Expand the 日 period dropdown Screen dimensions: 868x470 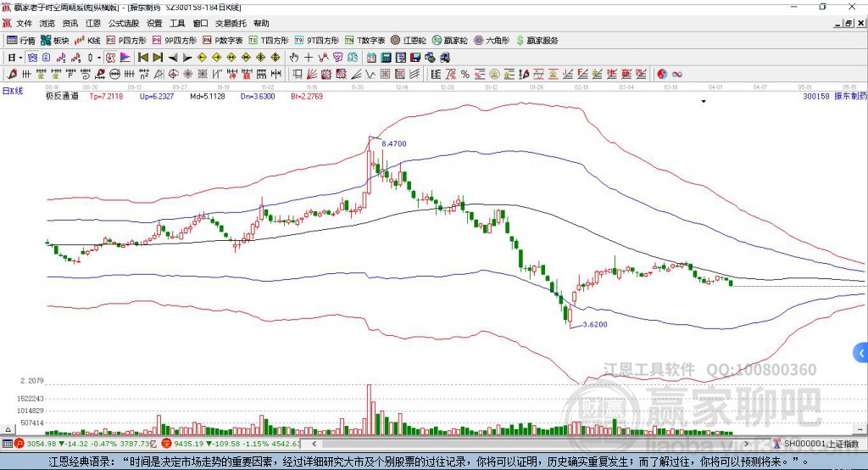pyautogui.click(x=20, y=58)
